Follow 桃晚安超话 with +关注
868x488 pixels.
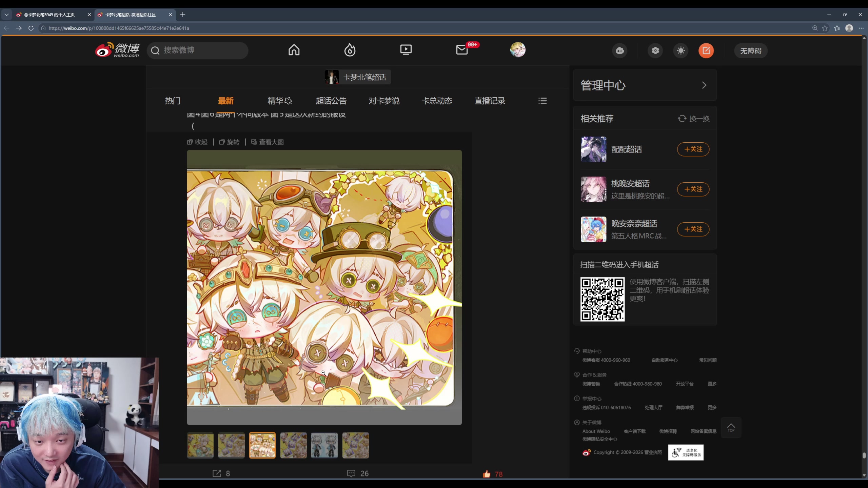(x=693, y=189)
